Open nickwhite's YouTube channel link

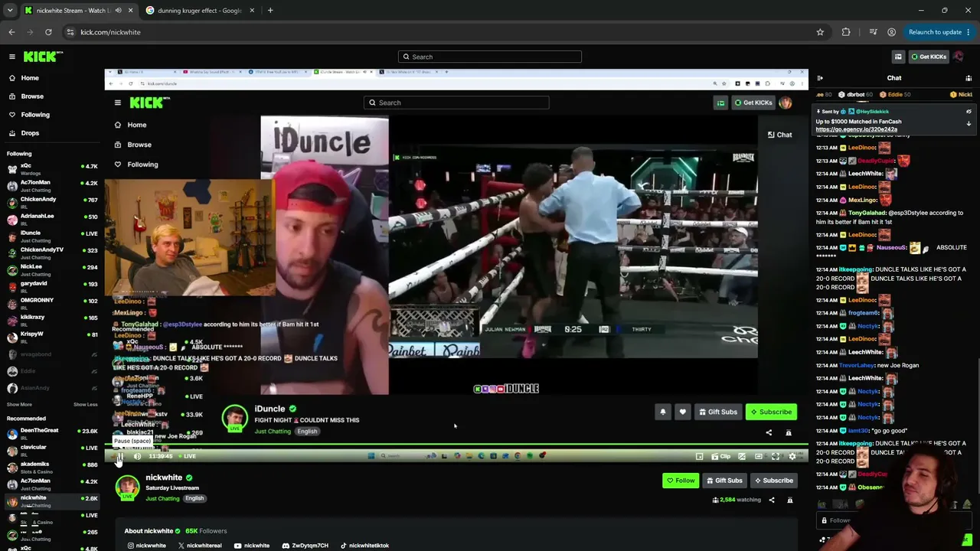click(x=251, y=546)
